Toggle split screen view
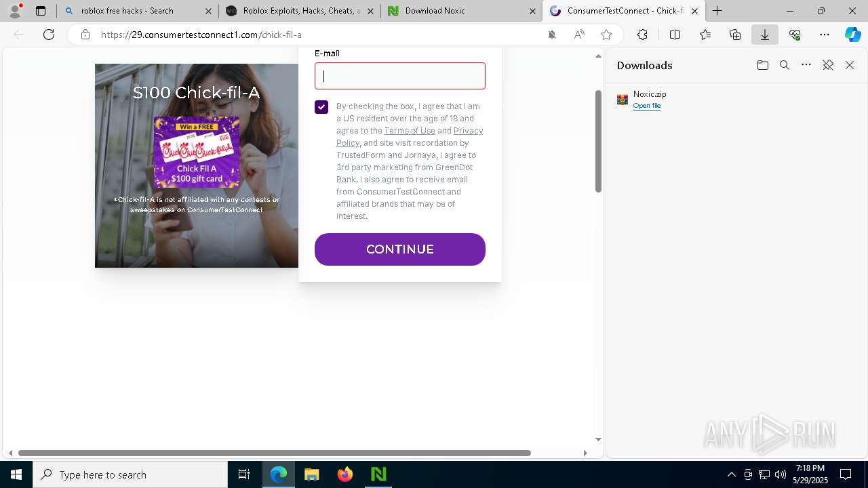The image size is (868, 488). [x=675, y=35]
